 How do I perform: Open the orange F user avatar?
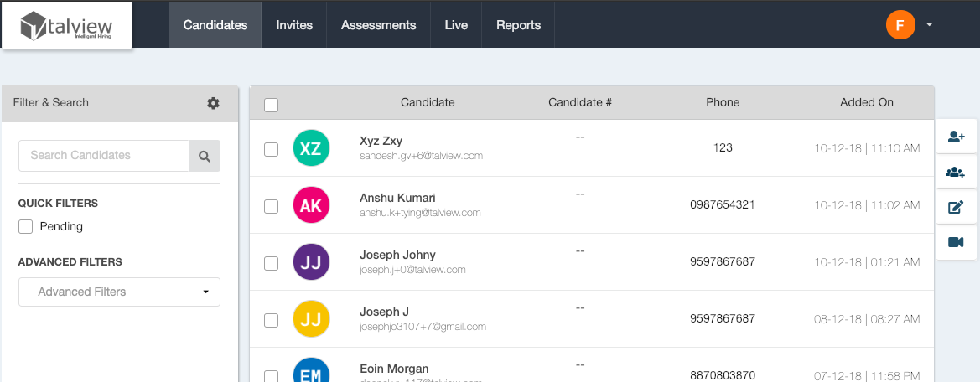coord(900,25)
